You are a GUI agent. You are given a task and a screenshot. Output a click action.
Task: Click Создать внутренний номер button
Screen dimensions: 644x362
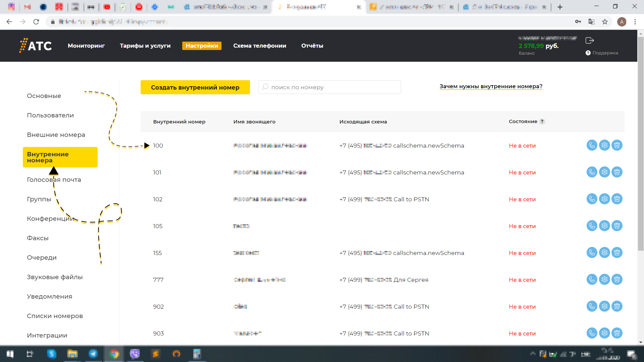pos(195,87)
